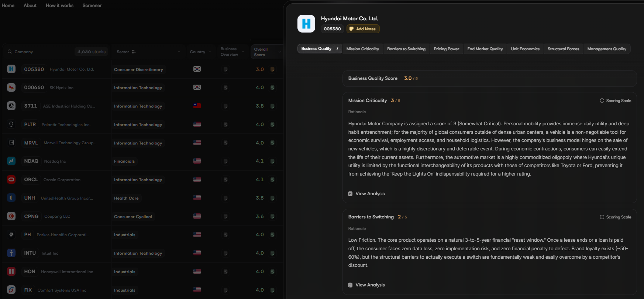Click the Consumer Discretionary sector tag
The width and height of the screenshot is (644, 299).
tap(138, 69)
